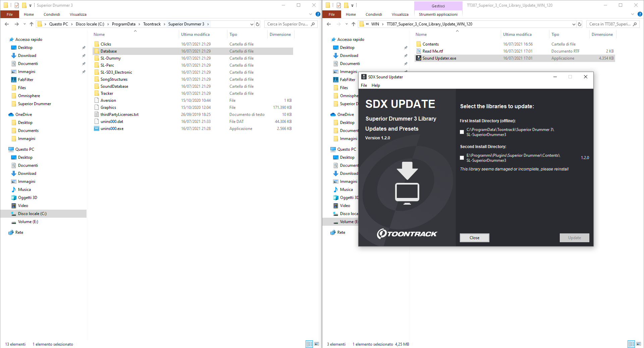The width and height of the screenshot is (644, 348).
Task: Open recent locations dropdown in left window
Action: pos(24,24)
